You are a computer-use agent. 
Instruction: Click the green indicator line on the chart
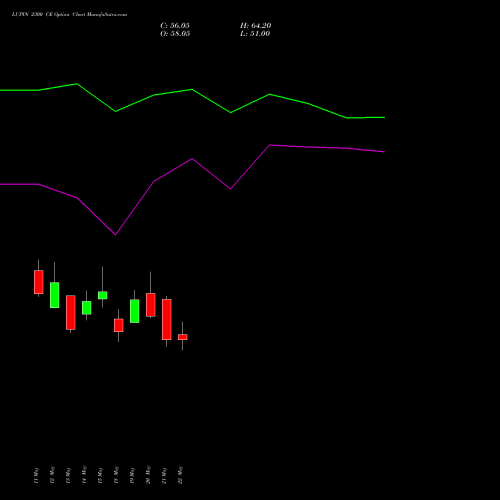click(x=192, y=89)
